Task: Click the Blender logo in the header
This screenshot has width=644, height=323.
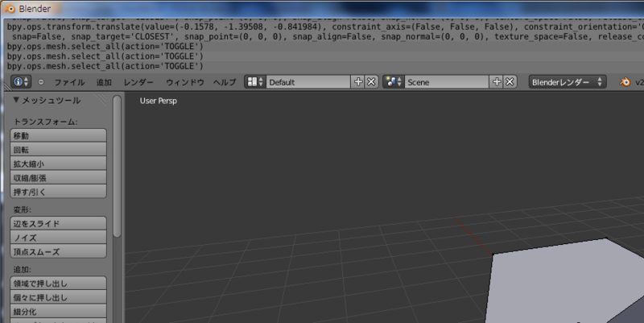Action: (625, 82)
